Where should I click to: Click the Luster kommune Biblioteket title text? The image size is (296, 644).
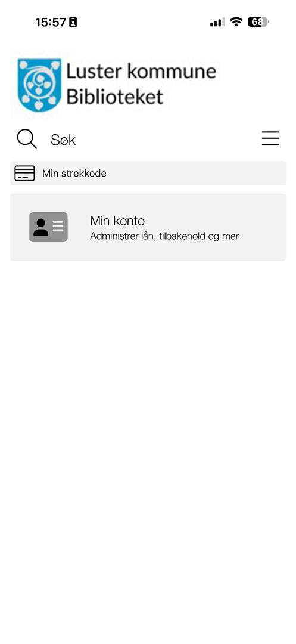pyautogui.click(x=141, y=84)
